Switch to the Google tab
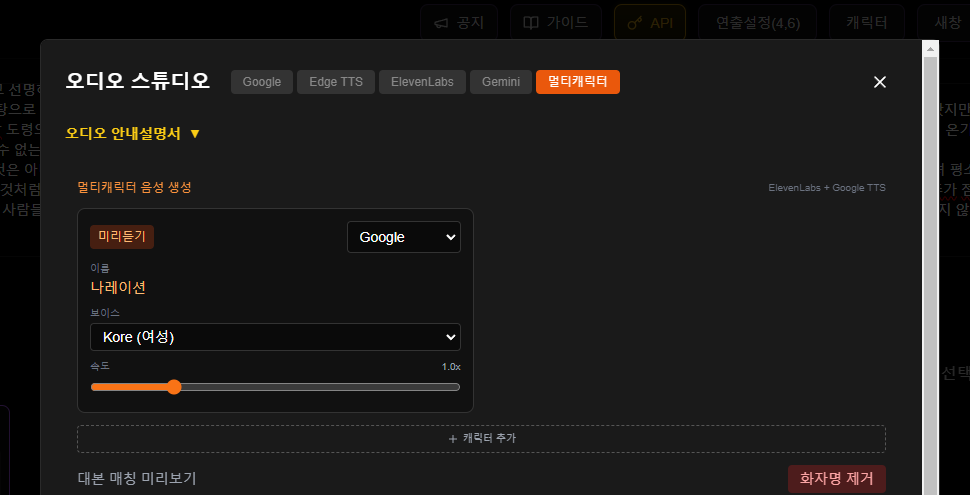Image resolution: width=970 pixels, height=495 pixels. (x=262, y=82)
